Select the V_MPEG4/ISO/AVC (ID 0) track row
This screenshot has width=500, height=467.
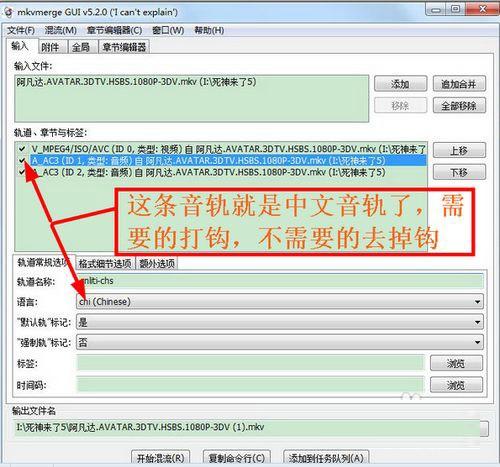click(229, 148)
